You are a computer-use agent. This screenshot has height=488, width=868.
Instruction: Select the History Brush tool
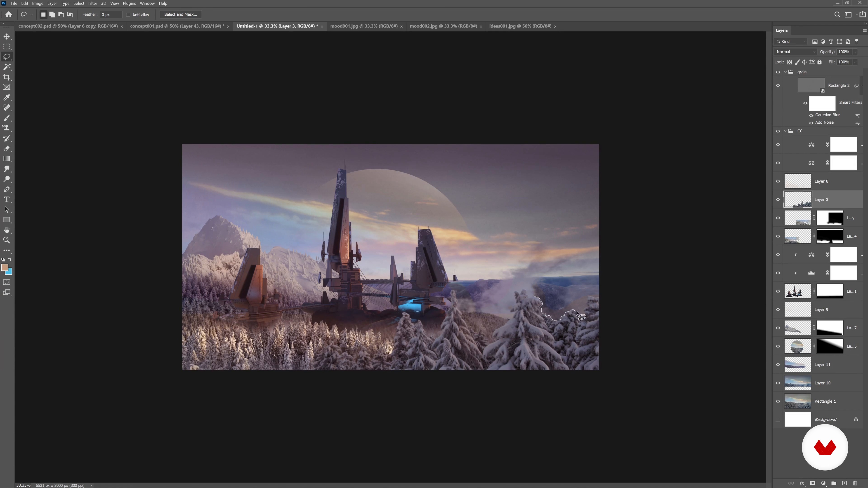pos(7,138)
